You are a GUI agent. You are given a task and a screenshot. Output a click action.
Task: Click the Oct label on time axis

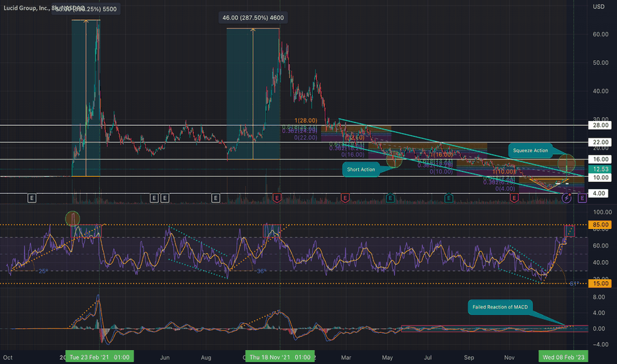point(8,357)
